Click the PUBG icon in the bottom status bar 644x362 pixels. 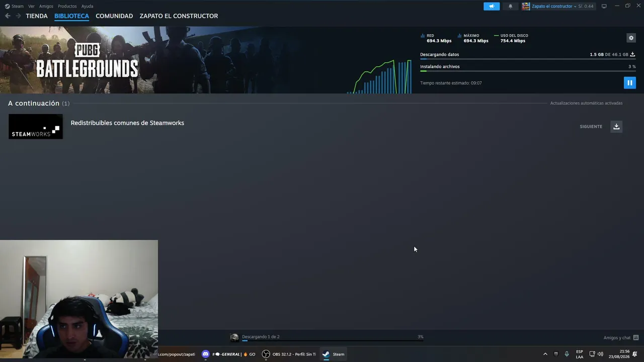pyautogui.click(x=234, y=337)
